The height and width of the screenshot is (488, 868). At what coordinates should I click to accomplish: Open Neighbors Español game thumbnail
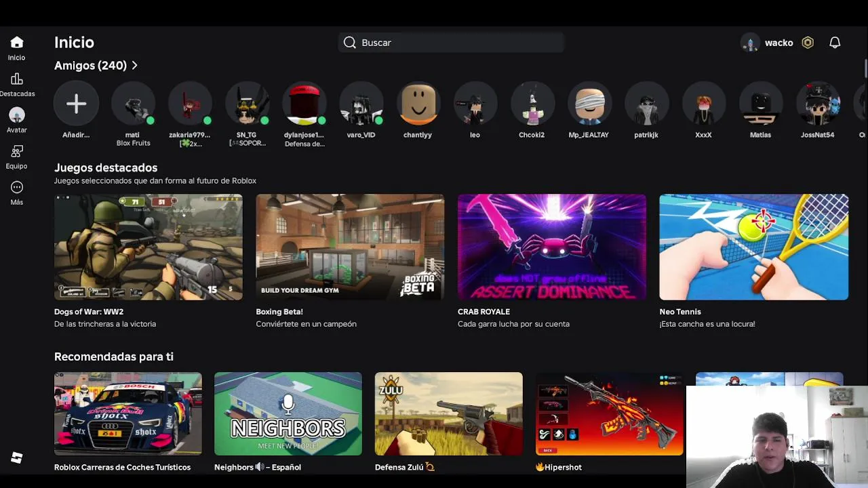(x=288, y=413)
